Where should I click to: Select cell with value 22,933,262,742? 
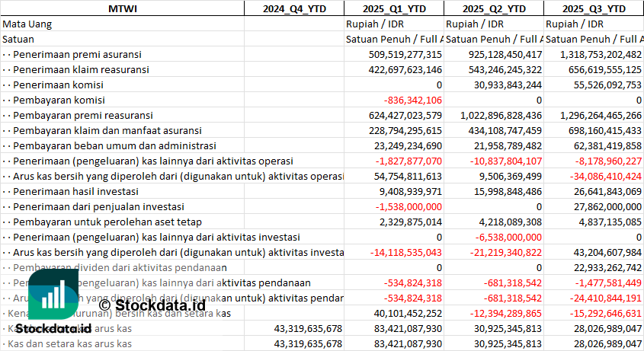coord(594,267)
